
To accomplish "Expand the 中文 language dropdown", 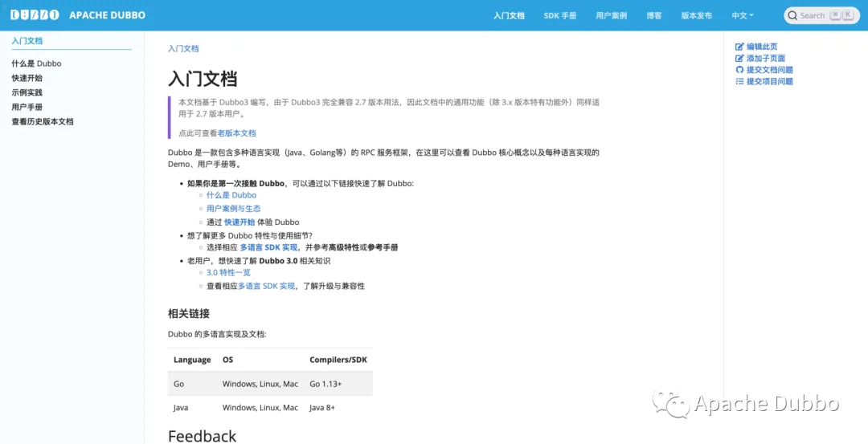I will tap(743, 15).
